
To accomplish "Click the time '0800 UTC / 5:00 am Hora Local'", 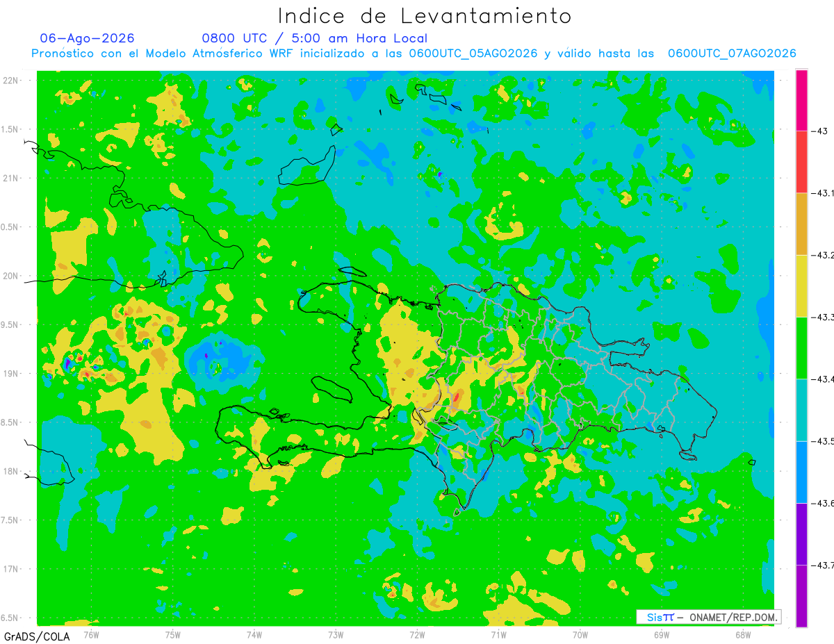I will [315, 38].
